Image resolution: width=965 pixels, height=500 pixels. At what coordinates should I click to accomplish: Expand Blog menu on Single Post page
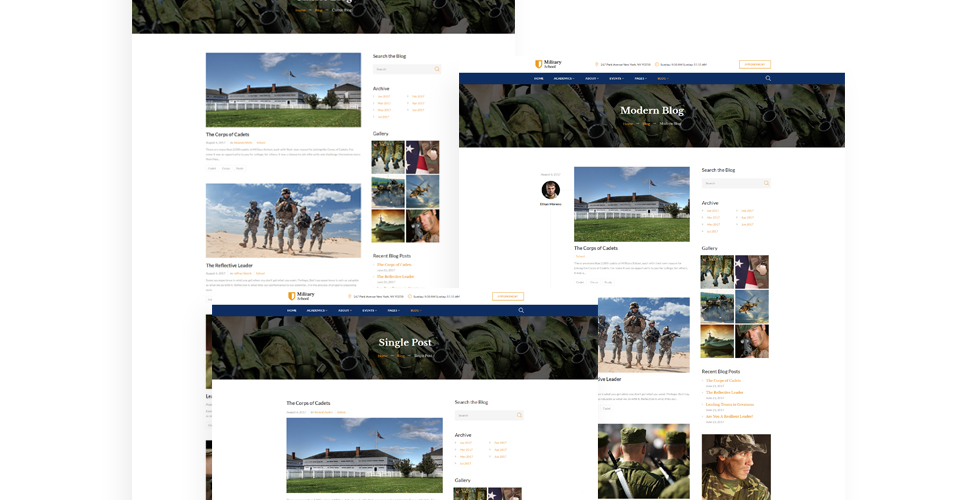tap(416, 310)
